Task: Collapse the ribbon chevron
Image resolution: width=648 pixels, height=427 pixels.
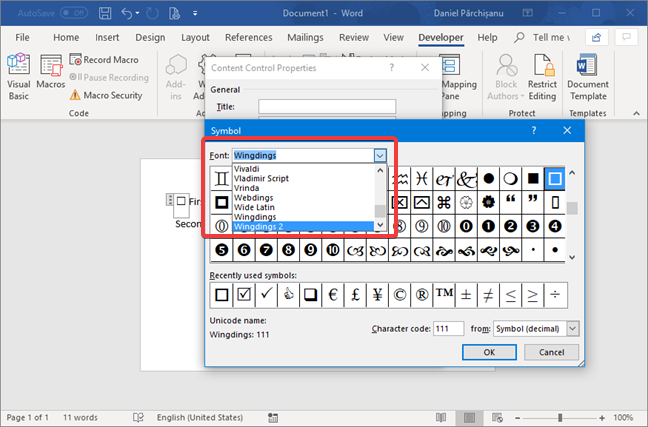Action: [x=636, y=113]
